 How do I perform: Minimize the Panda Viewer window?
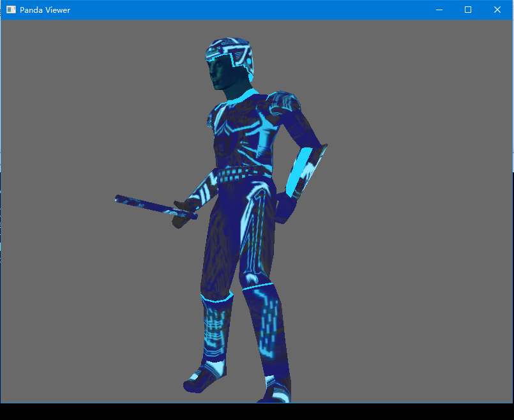pyautogui.click(x=439, y=10)
